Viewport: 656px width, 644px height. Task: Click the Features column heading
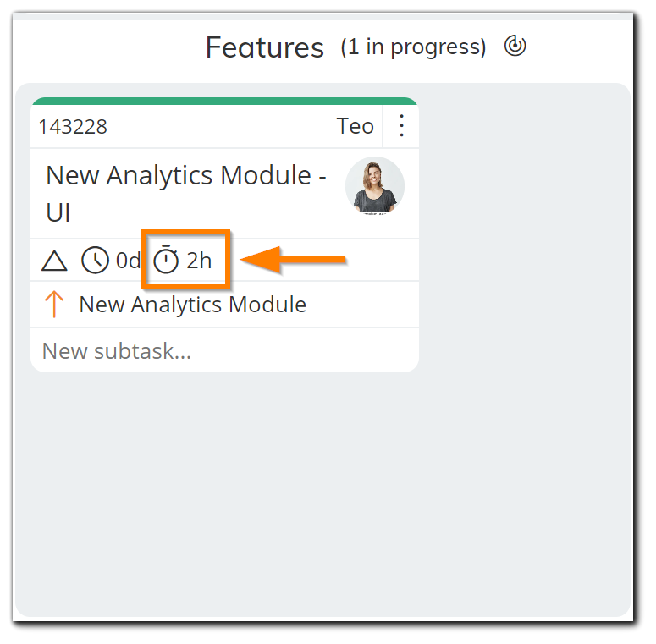265,47
